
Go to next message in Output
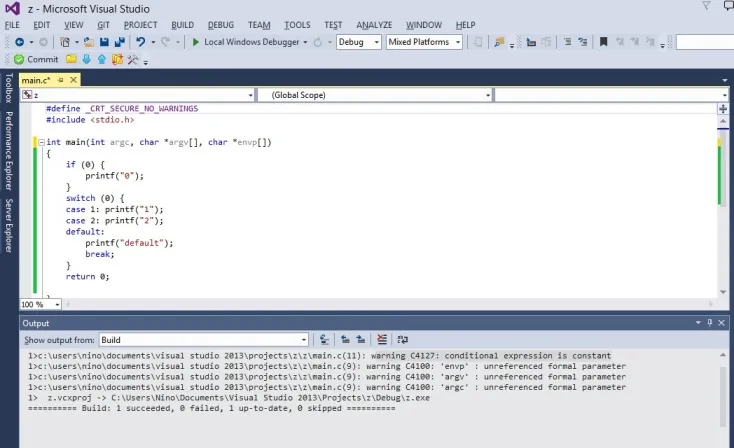(360, 340)
